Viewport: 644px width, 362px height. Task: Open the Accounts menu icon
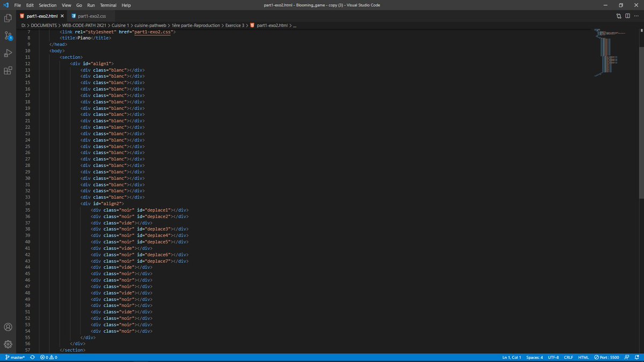[x=8, y=327]
